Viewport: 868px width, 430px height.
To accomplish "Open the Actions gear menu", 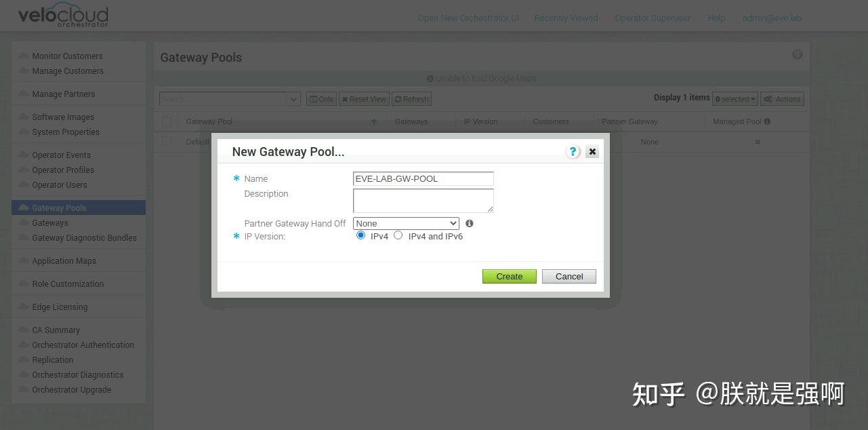I will (782, 99).
